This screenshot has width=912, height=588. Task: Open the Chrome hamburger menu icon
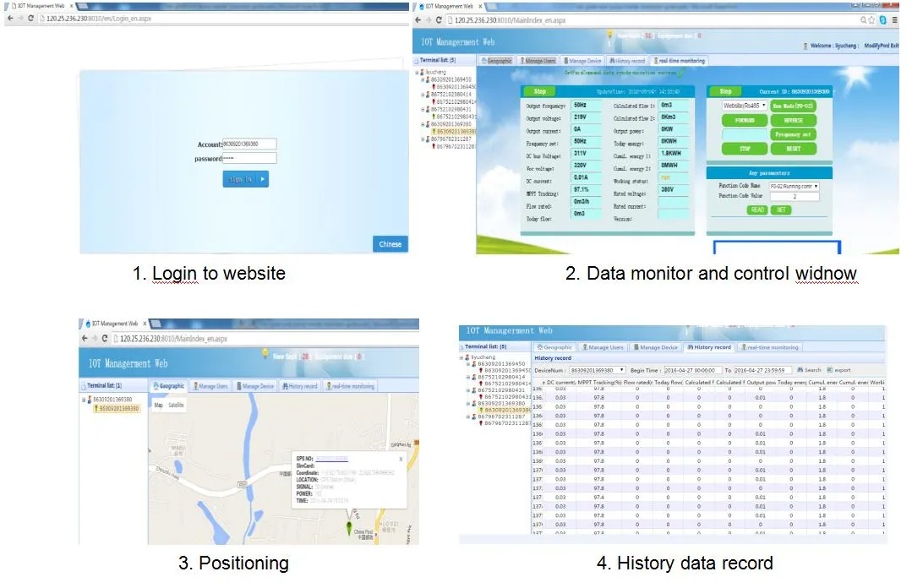[895, 19]
